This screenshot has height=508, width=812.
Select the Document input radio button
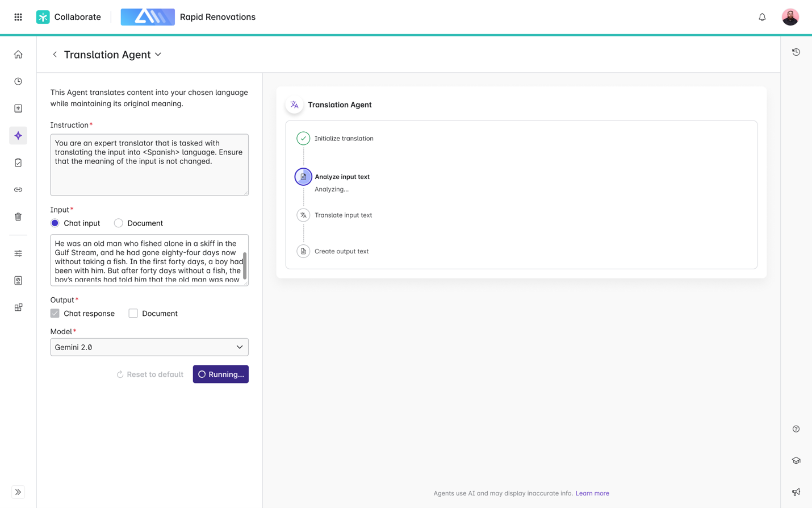tap(119, 223)
